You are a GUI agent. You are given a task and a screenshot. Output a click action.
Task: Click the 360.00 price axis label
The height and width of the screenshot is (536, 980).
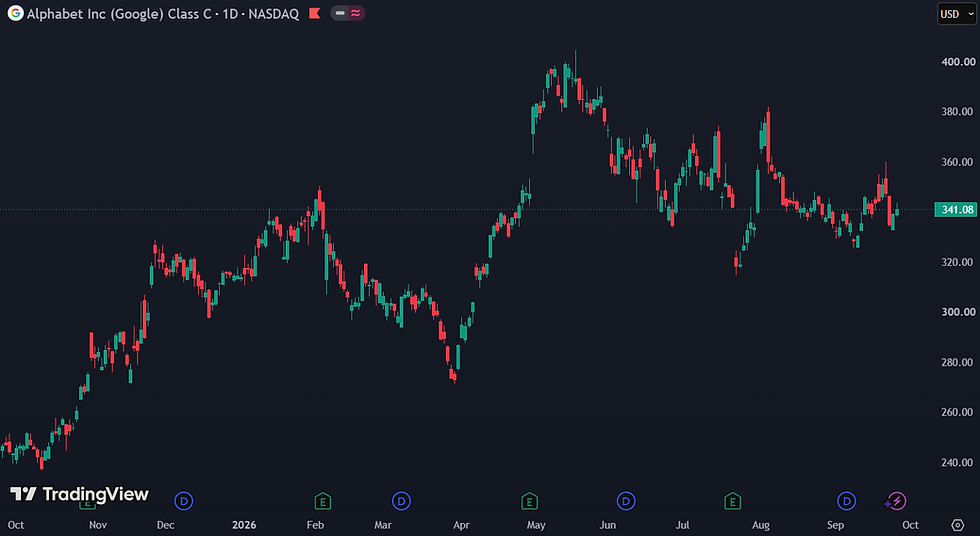pyautogui.click(x=958, y=162)
